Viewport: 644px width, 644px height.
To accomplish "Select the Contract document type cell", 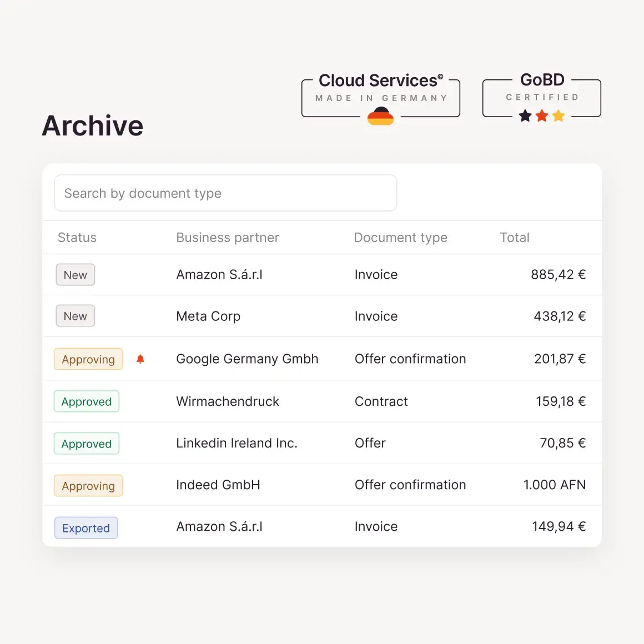I will tap(381, 401).
